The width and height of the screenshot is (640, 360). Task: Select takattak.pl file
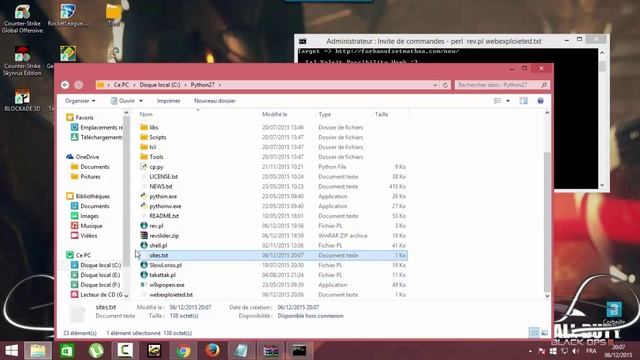point(162,275)
